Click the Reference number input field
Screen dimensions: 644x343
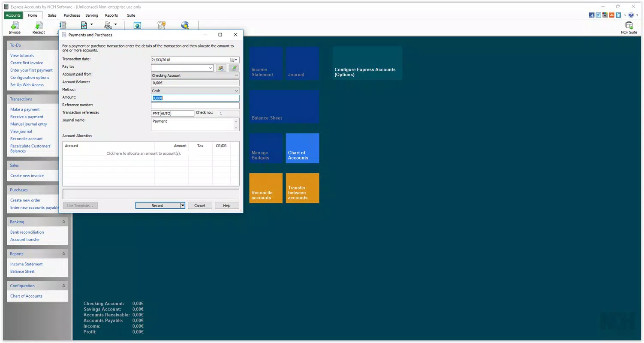pyautogui.click(x=195, y=106)
